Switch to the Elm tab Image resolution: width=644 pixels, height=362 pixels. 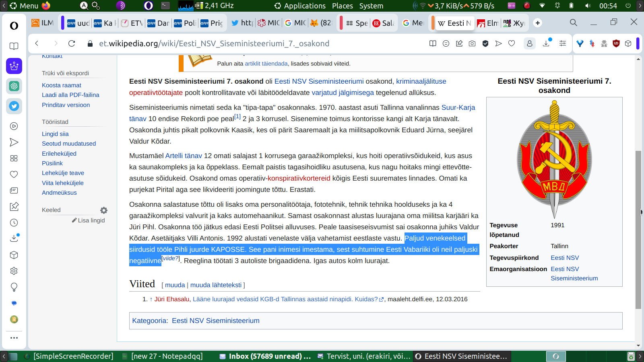pyautogui.click(x=488, y=23)
